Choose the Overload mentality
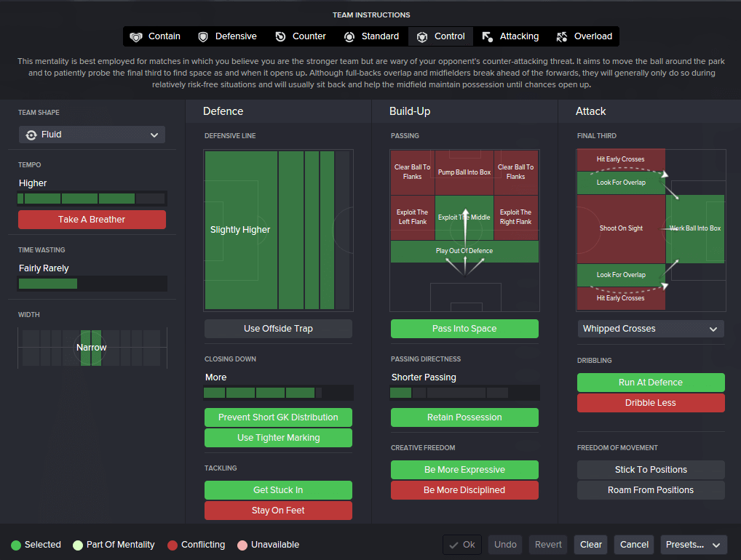741x560 pixels. 584,36
